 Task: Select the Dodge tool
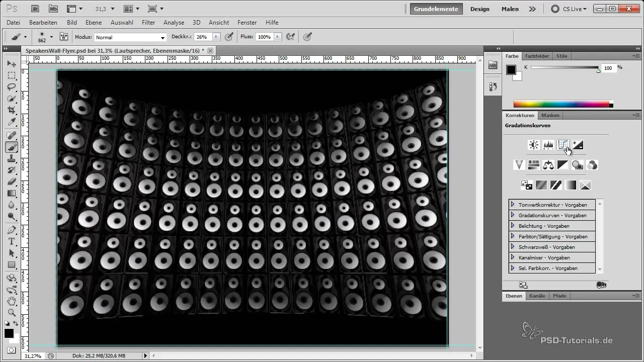pos(12,216)
